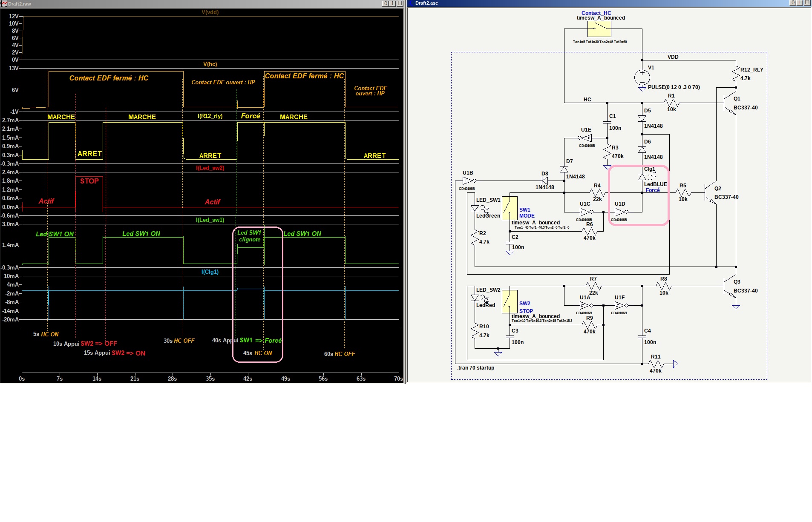Click resistor R7 symbol
This screenshot has width=812, height=522.
(593, 286)
